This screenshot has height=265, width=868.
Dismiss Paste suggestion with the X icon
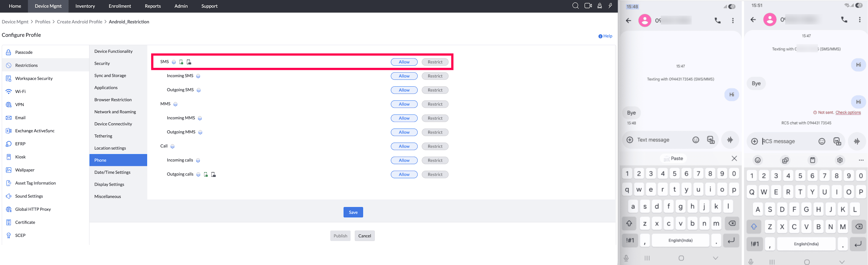point(734,158)
